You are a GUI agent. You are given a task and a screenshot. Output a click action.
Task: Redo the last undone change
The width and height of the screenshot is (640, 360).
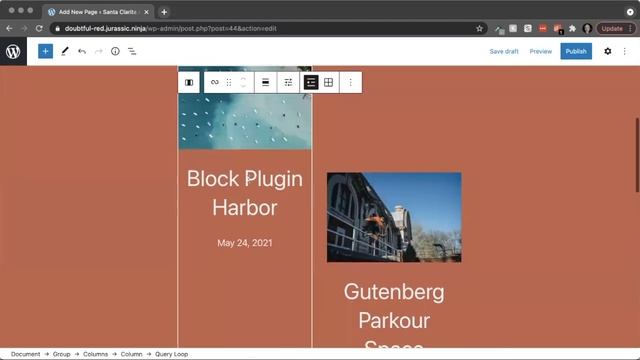99,51
